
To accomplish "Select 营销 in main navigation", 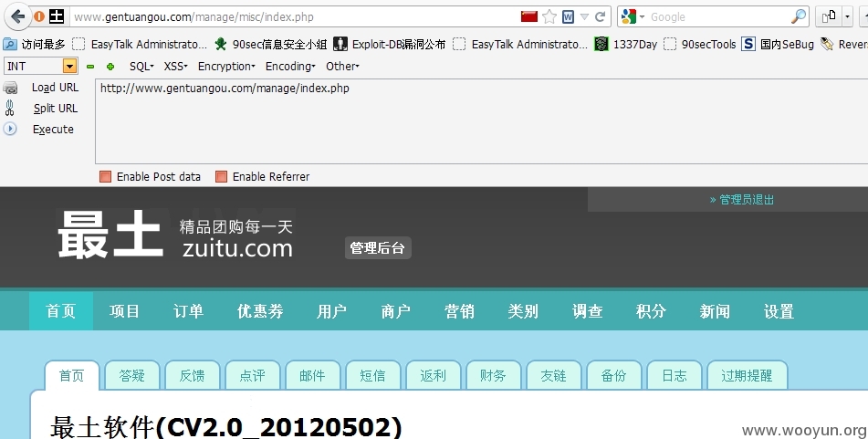I will (x=459, y=311).
